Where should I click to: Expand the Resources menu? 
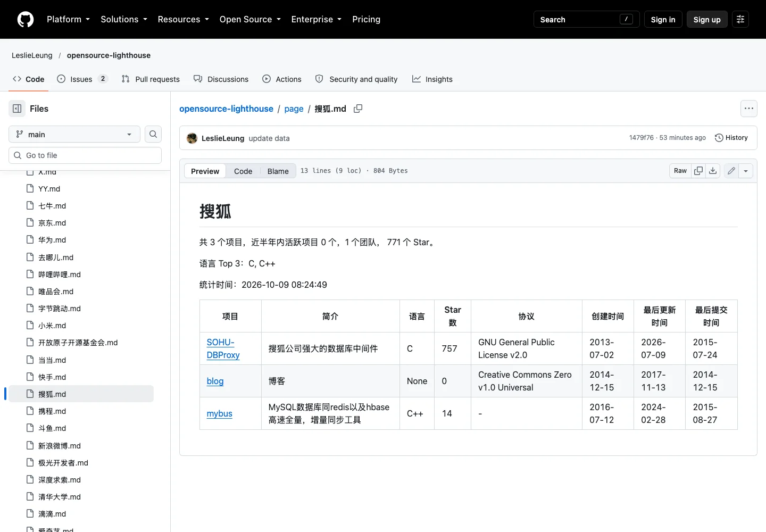point(183,20)
